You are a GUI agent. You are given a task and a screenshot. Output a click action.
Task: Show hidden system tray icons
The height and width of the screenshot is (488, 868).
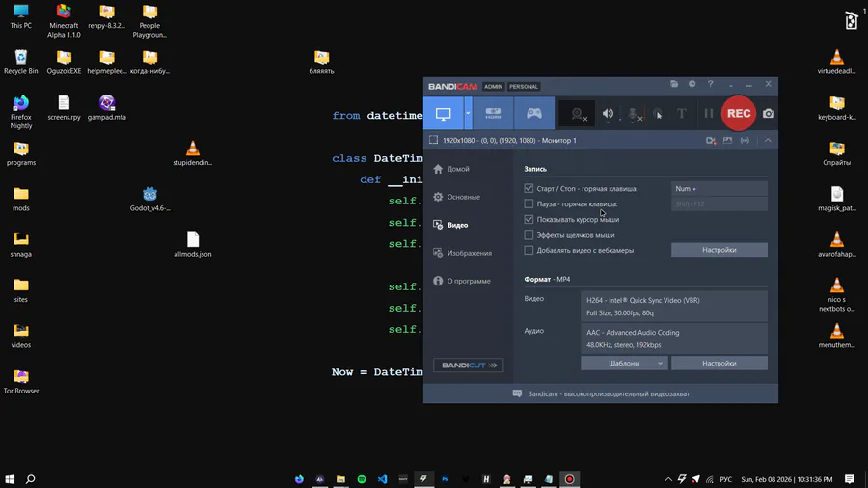click(x=668, y=479)
